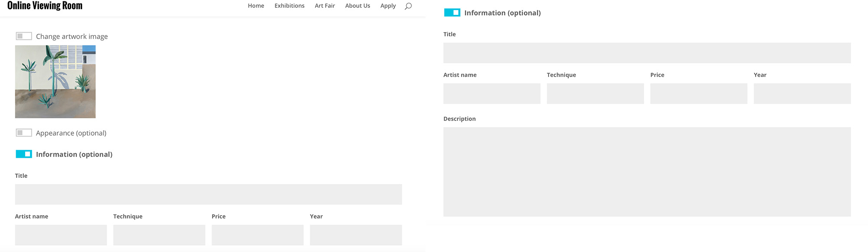Image resolution: width=868 pixels, height=252 pixels.
Task: Toggle the Change artwork image switch
Action: (24, 36)
